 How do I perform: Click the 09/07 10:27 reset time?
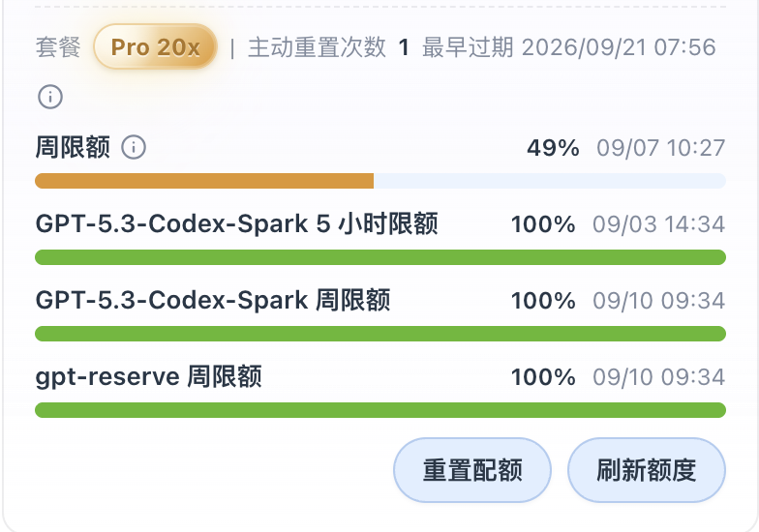pyautogui.click(x=660, y=148)
